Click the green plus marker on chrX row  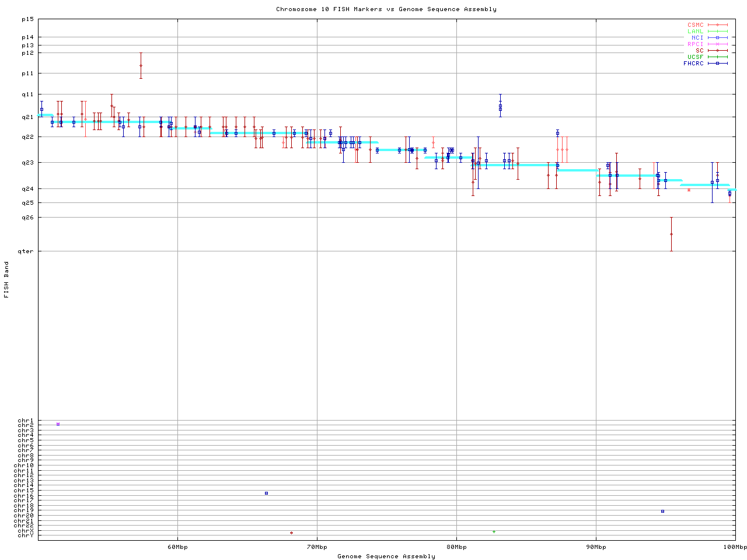[494, 531]
